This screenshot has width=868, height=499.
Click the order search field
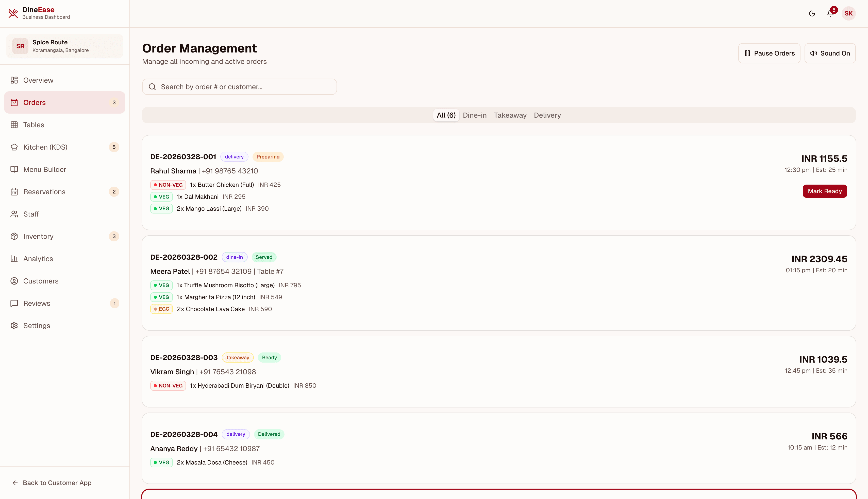(239, 87)
